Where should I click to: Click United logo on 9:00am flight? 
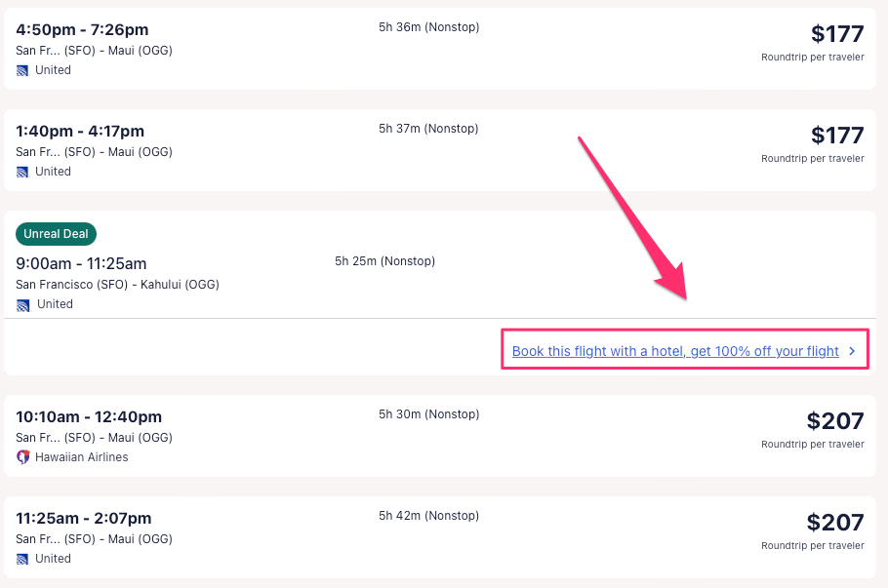22,304
